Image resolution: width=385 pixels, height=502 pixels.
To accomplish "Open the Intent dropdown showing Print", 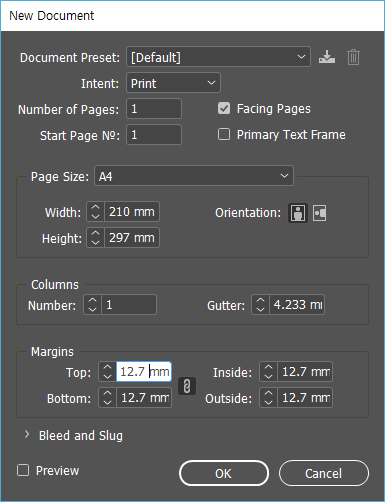I will coord(173,83).
